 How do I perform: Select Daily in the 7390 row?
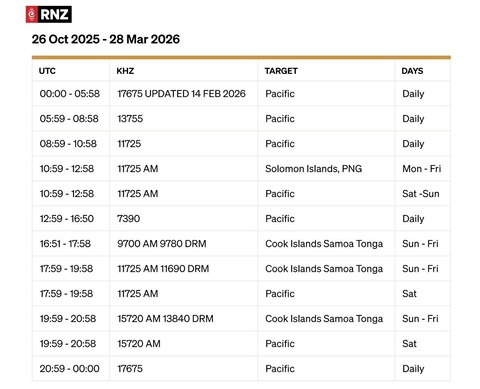(x=413, y=219)
